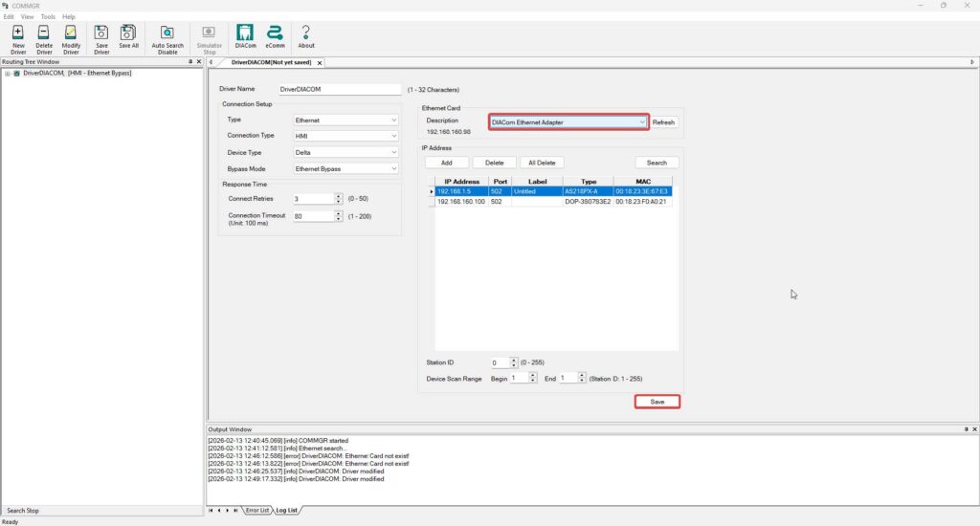This screenshot has height=526, width=980.
Task: Click the Driver Name input field
Action: [339, 90]
